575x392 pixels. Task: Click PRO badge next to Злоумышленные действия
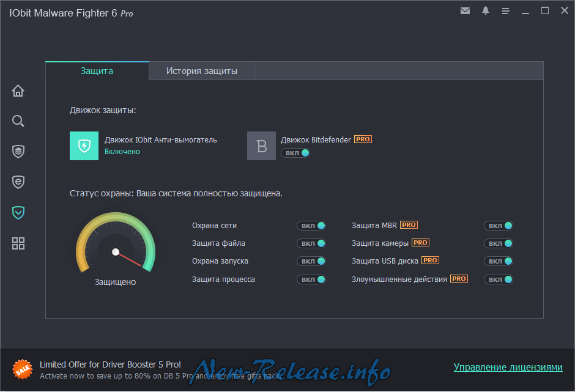[459, 279]
